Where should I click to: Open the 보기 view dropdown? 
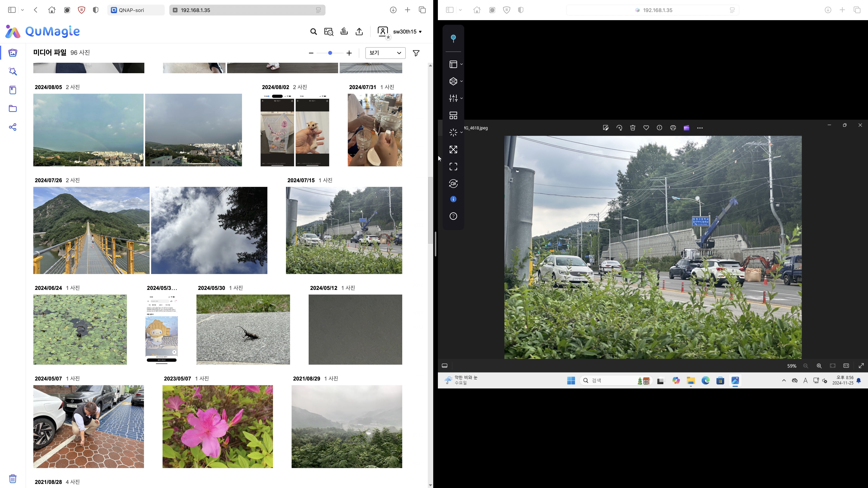pos(385,53)
